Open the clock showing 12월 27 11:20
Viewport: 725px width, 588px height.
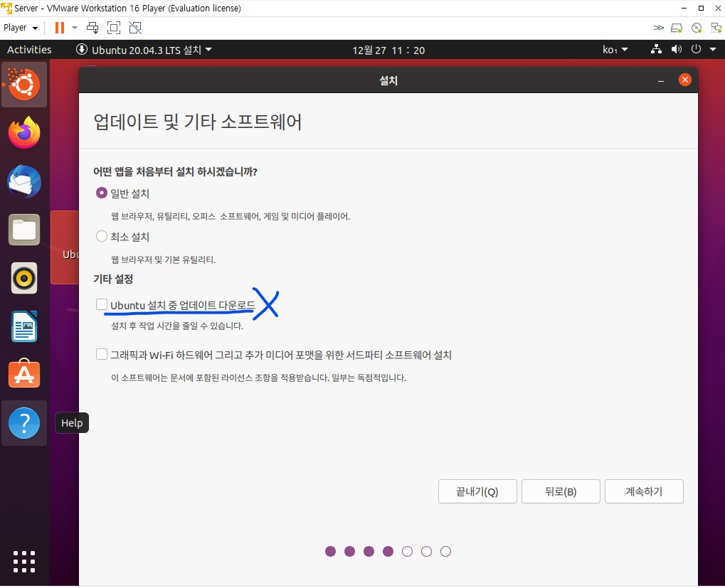(388, 50)
